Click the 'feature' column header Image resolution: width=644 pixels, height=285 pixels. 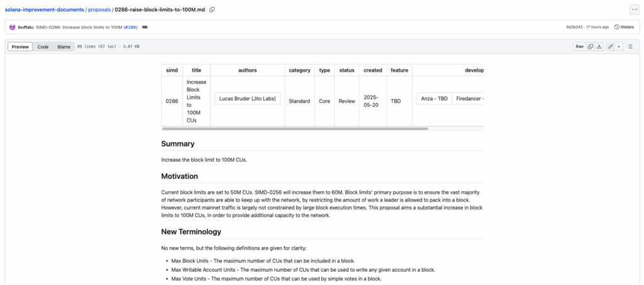[399, 70]
